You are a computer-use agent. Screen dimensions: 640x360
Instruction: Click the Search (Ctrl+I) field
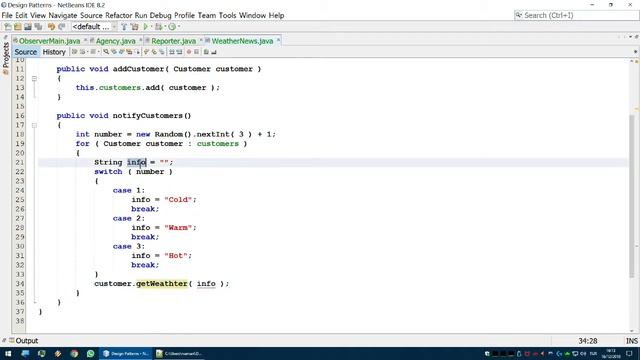click(576, 16)
